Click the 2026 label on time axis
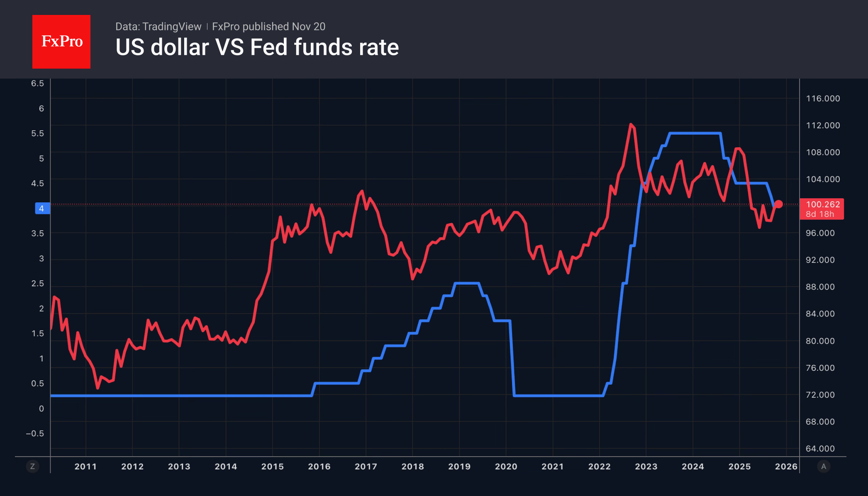The image size is (868, 496). click(786, 467)
